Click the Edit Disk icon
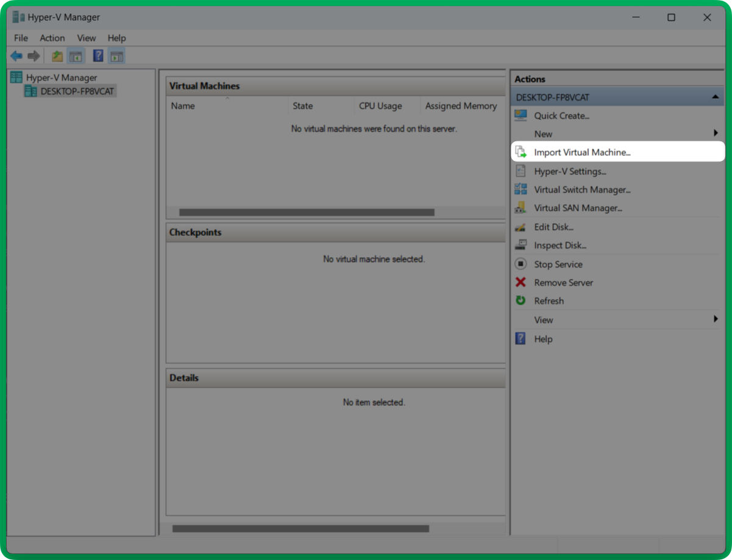 tap(521, 227)
